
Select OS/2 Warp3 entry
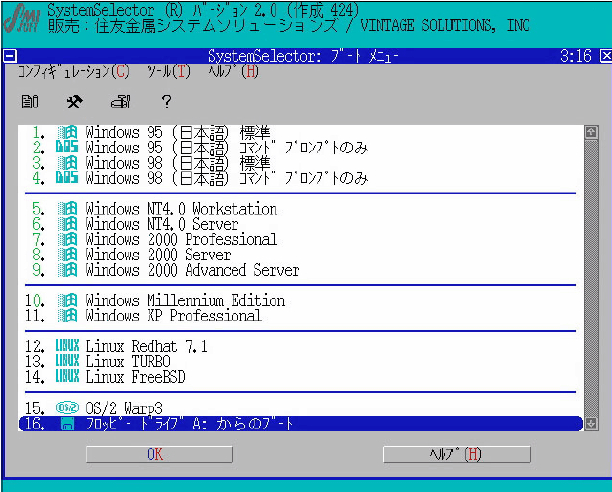coord(301,408)
